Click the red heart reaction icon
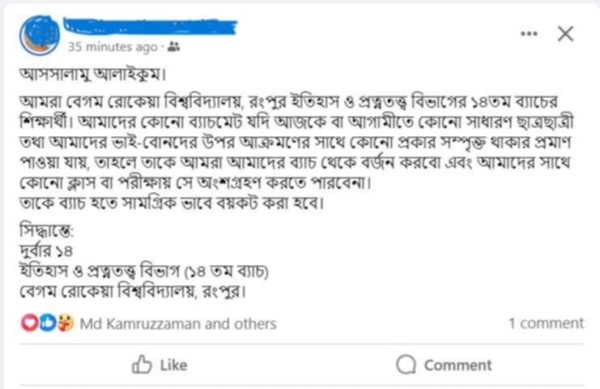 (29, 322)
